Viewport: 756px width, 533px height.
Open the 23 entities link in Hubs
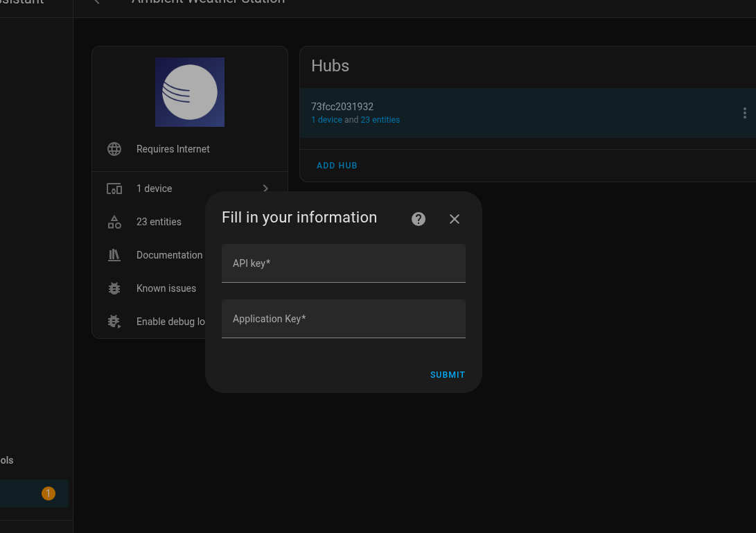pos(380,120)
